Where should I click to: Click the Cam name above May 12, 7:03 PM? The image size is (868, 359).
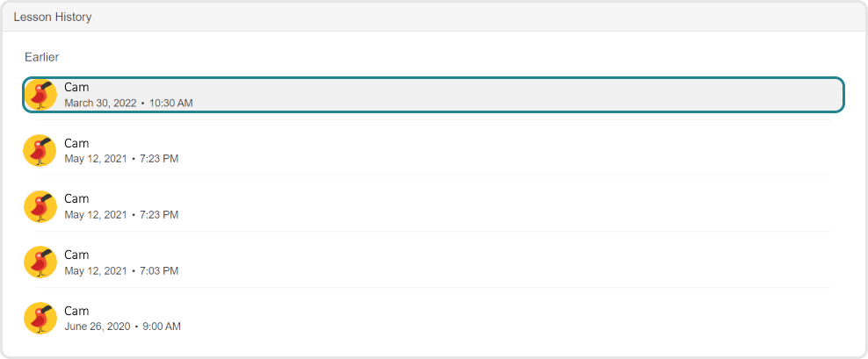76,255
